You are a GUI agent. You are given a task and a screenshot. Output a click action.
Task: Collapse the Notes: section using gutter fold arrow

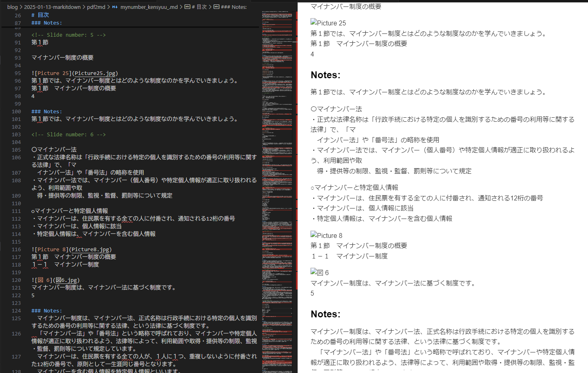click(x=25, y=23)
